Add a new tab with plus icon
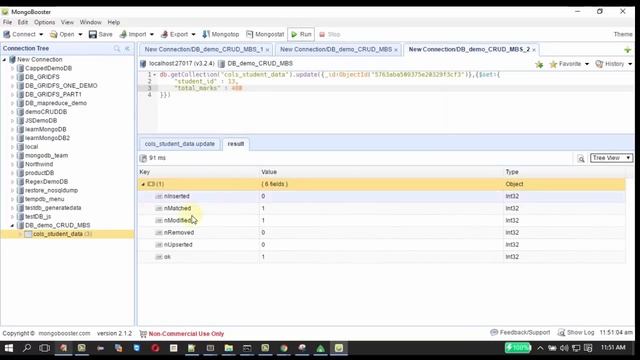This screenshot has width=640, height=360. point(628,50)
